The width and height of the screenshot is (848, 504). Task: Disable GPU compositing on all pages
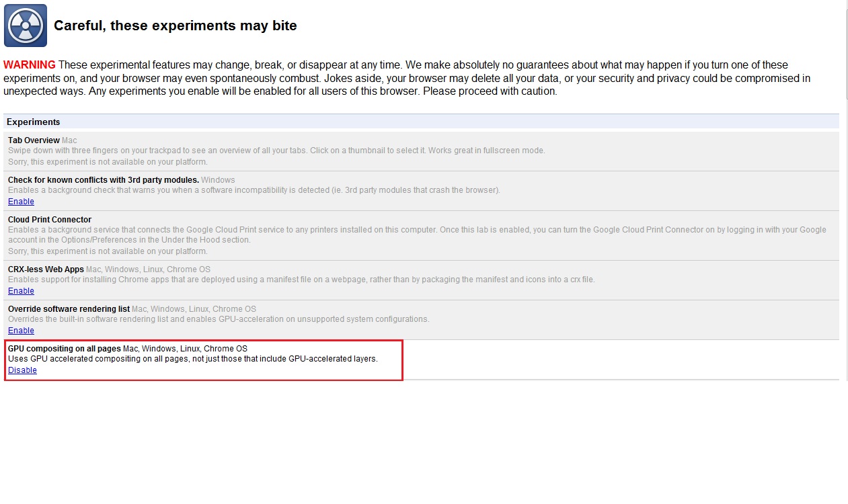[22, 370]
